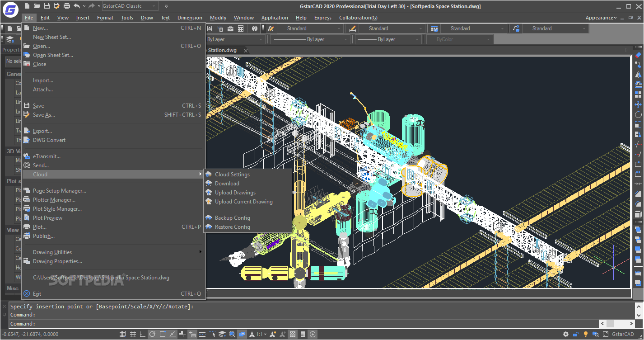644x340 pixels.
Task: Select the Chamfer tool in the modify toolbar
Action: pyautogui.click(x=638, y=194)
